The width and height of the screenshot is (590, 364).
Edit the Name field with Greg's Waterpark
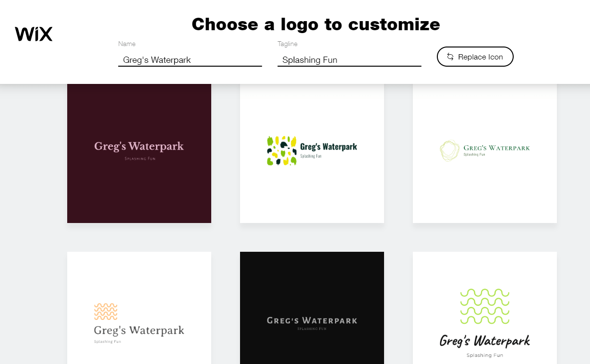[x=190, y=60]
